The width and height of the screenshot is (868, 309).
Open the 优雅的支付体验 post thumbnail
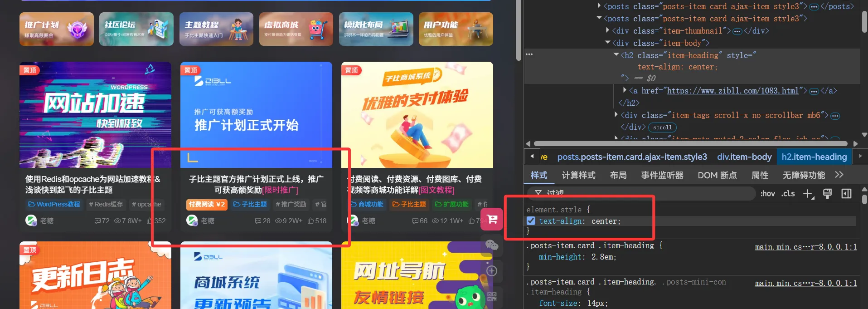pos(417,115)
